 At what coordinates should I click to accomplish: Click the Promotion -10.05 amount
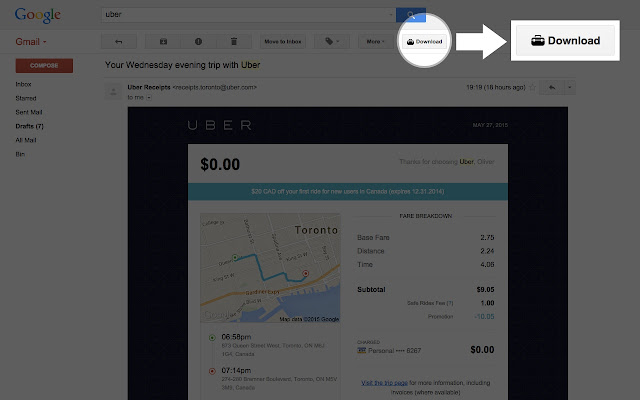[484, 316]
